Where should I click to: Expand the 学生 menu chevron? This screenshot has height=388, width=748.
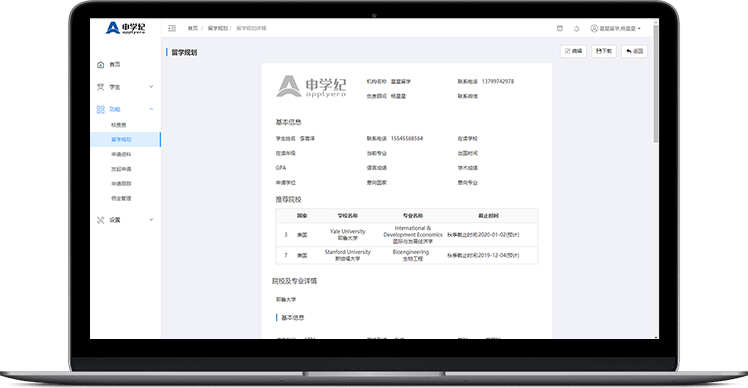(x=151, y=87)
